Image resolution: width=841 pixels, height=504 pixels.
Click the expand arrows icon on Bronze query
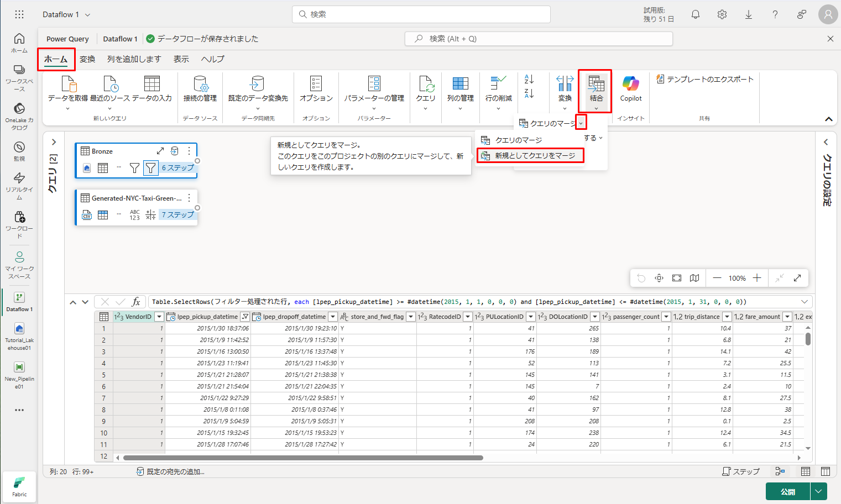(160, 151)
